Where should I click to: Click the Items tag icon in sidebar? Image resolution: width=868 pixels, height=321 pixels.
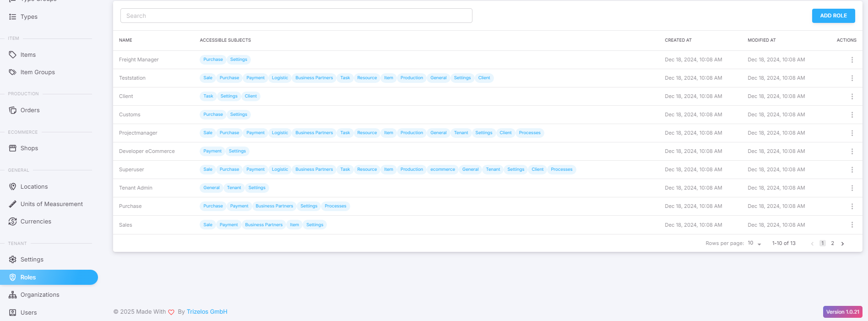(x=12, y=55)
